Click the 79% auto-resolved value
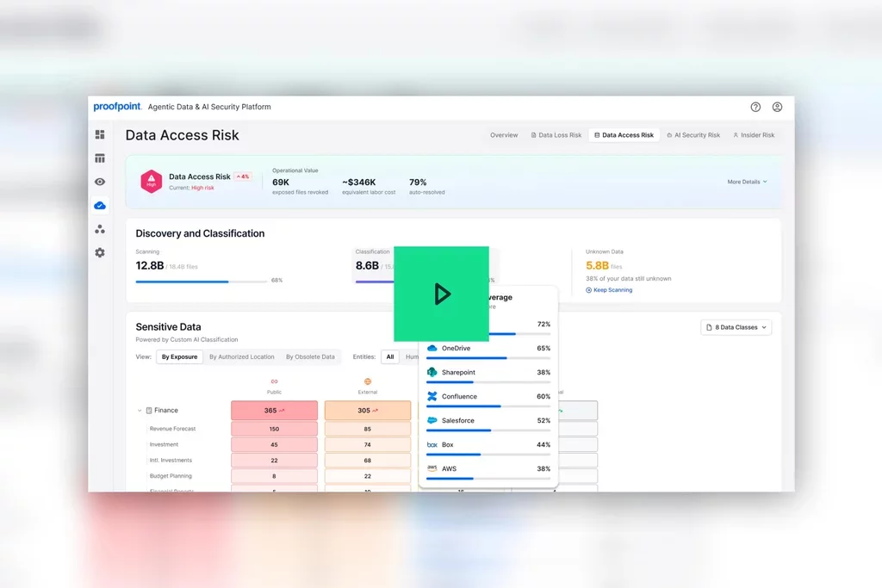The width and height of the screenshot is (882, 588). pos(418,183)
